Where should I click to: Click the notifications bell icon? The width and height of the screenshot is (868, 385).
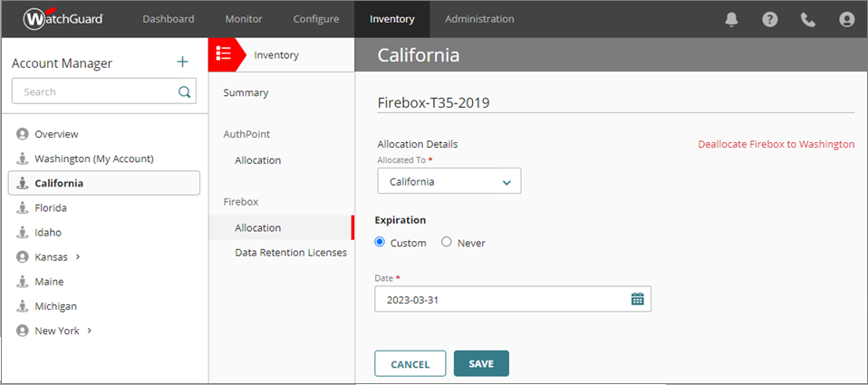point(732,19)
